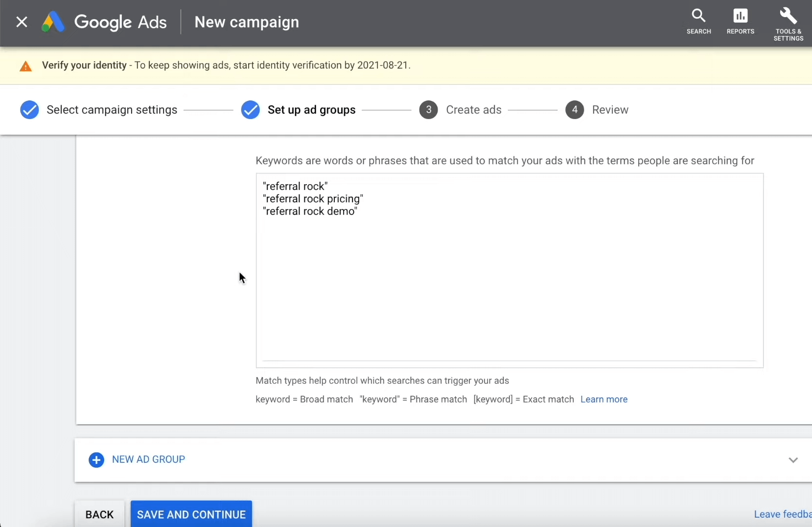The height and width of the screenshot is (527, 812).
Task: Click the identity verification warning triangle icon
Action: coord(25,66)
